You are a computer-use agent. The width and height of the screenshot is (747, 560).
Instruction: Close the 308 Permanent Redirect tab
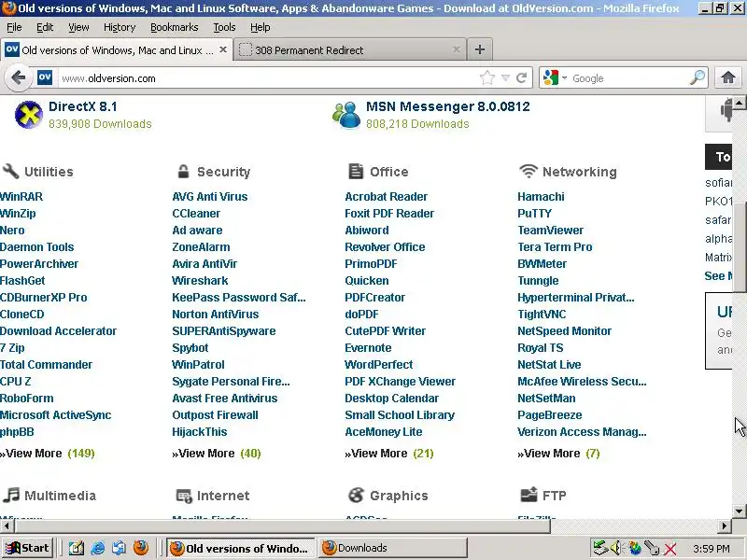pyautogui.click(x=456, y=49)
